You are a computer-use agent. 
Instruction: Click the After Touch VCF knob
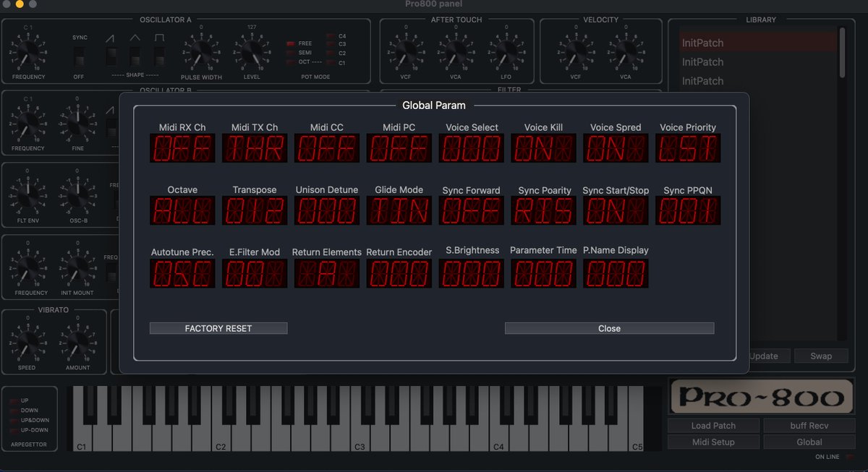pos(406,51)
